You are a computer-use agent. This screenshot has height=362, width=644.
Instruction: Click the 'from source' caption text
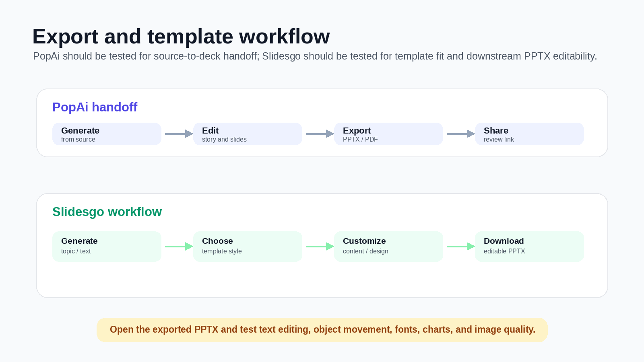coord(78,140)
